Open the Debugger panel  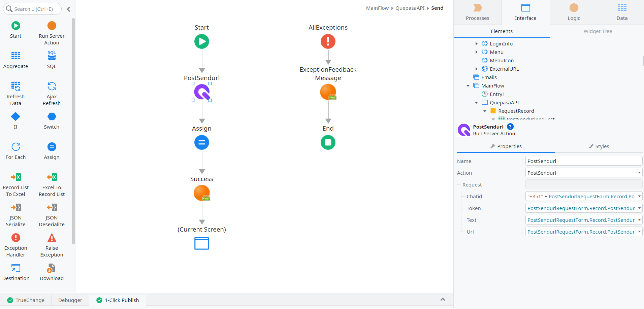(70, 300)
